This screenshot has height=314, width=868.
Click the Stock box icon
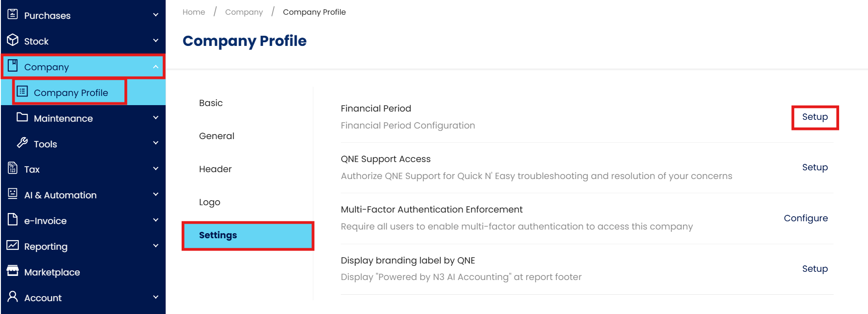coord(13,40)
